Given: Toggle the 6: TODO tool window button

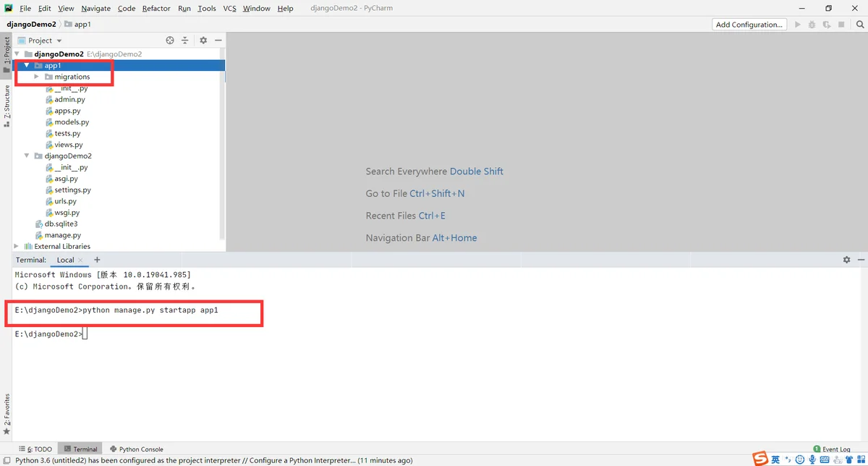Looking at the screenshot, I should coord(35,449).
